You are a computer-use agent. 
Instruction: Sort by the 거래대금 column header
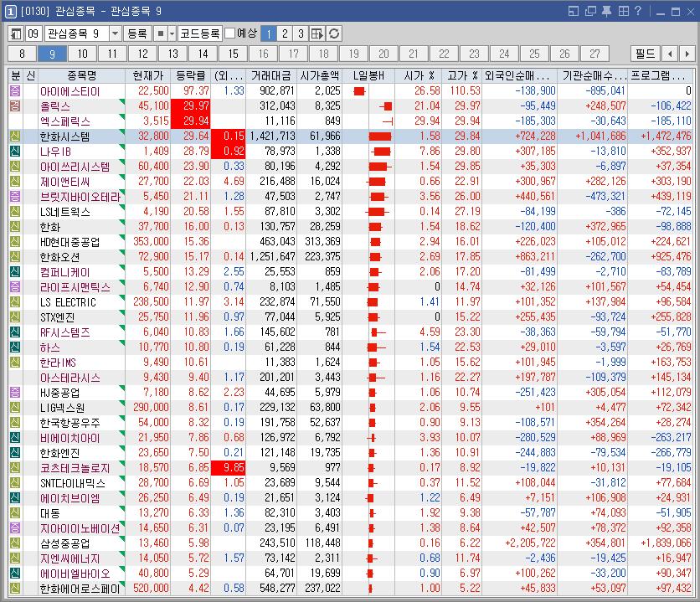point(271,76)
